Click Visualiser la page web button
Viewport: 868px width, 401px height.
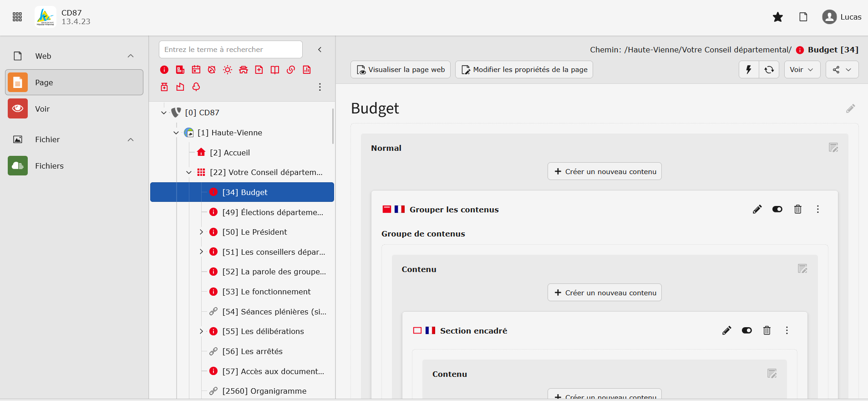pos(401,70)
